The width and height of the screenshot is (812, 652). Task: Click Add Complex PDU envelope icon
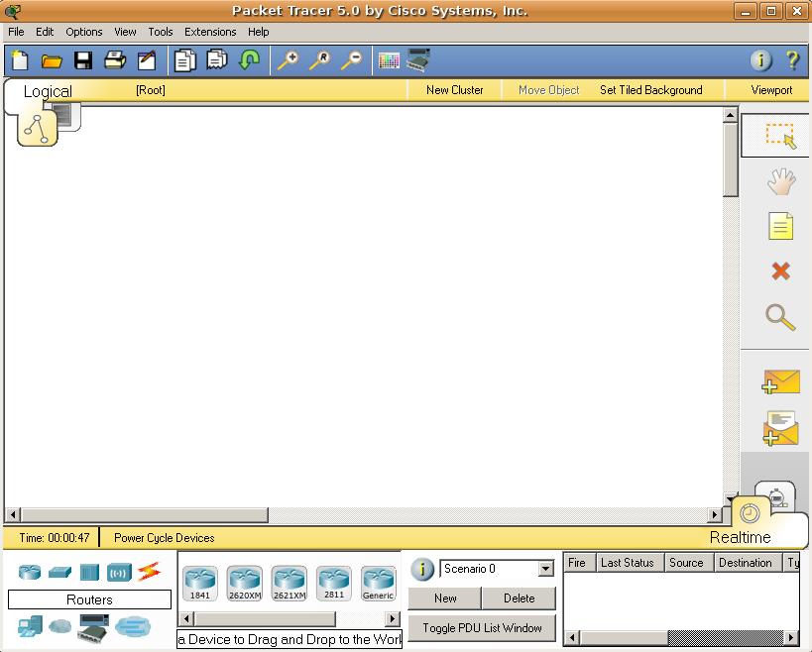[781, 428]
